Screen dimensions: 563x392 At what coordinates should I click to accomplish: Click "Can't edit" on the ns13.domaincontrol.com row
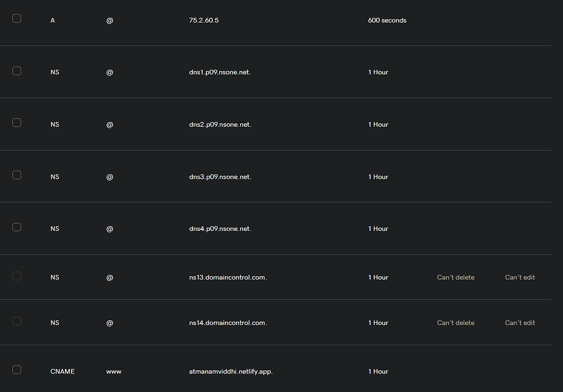520,278
